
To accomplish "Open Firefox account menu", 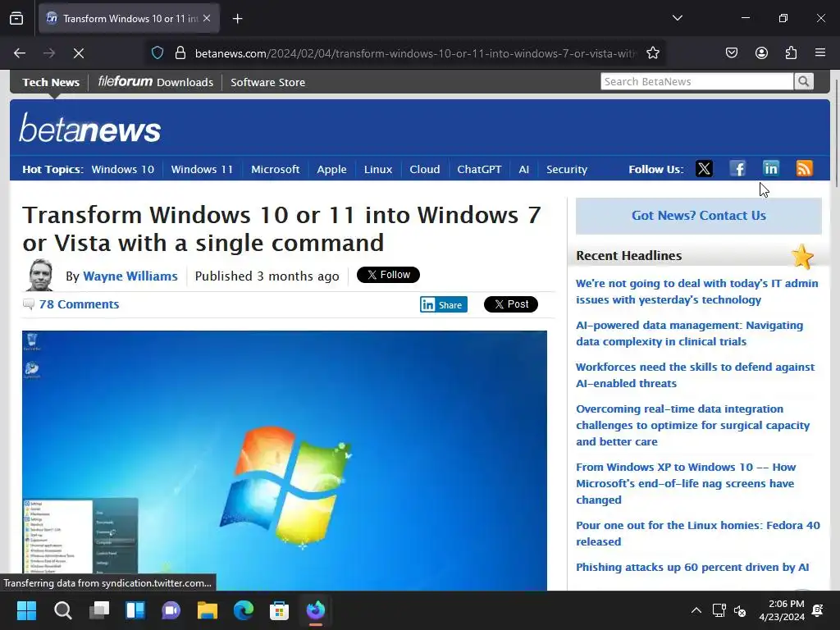I will tap(761, 53).
